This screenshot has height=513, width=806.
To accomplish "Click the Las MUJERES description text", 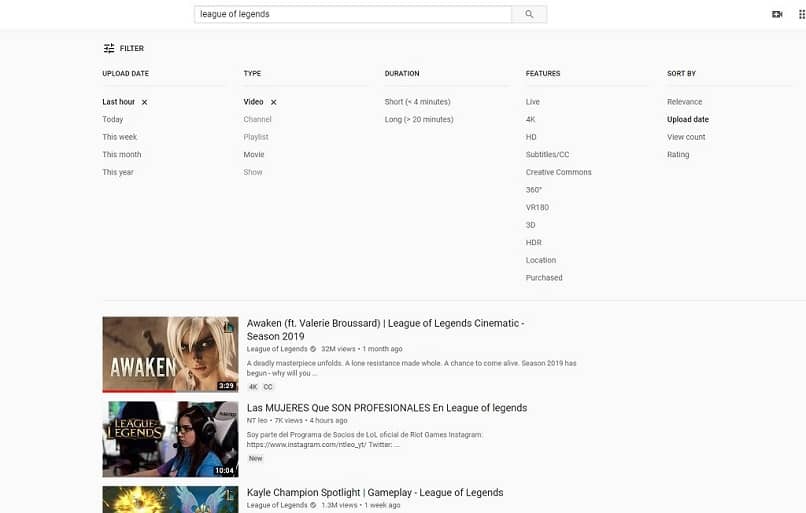I will (364, 439).
